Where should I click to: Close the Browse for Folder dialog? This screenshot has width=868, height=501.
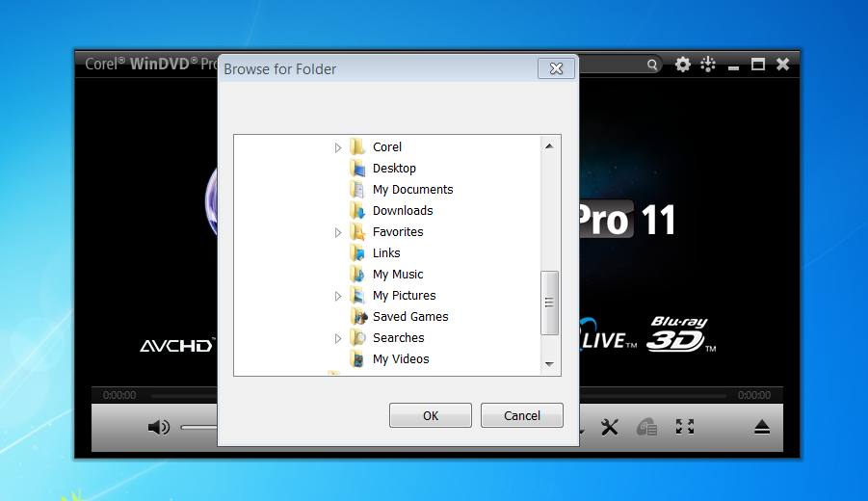(x=556, y=68)
